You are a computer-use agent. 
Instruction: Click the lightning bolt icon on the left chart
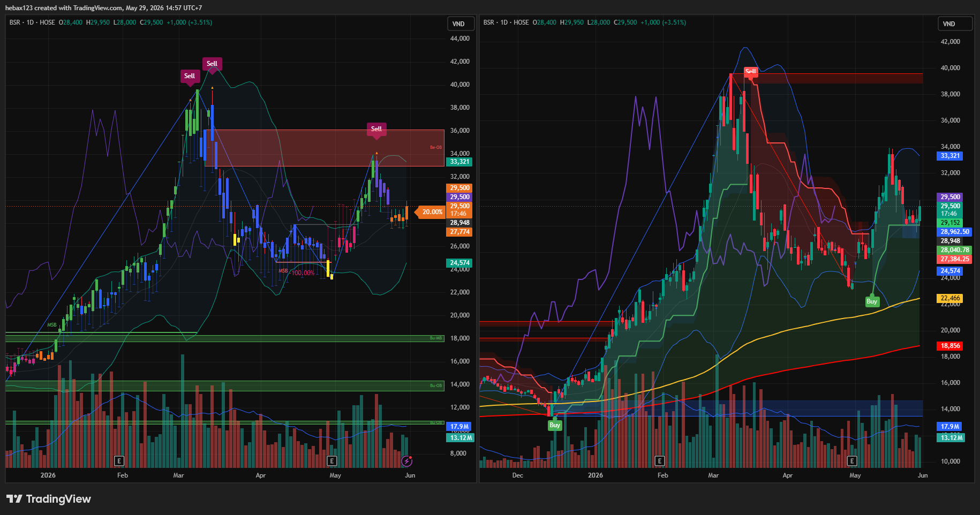point(407,461)
